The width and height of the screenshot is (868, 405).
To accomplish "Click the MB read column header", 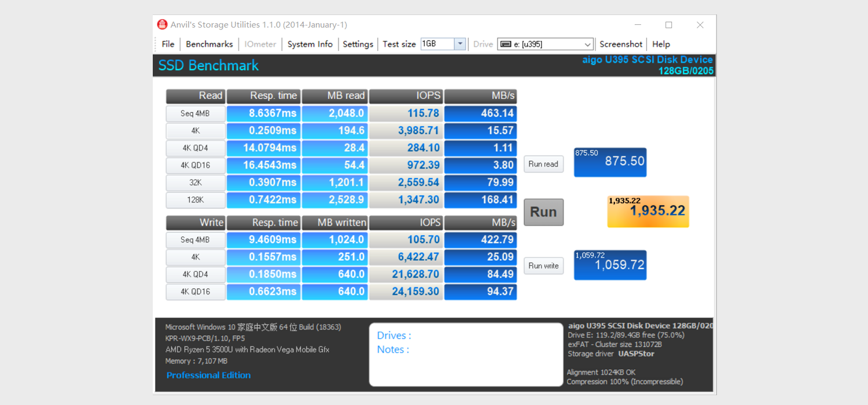I will [334, 96].
